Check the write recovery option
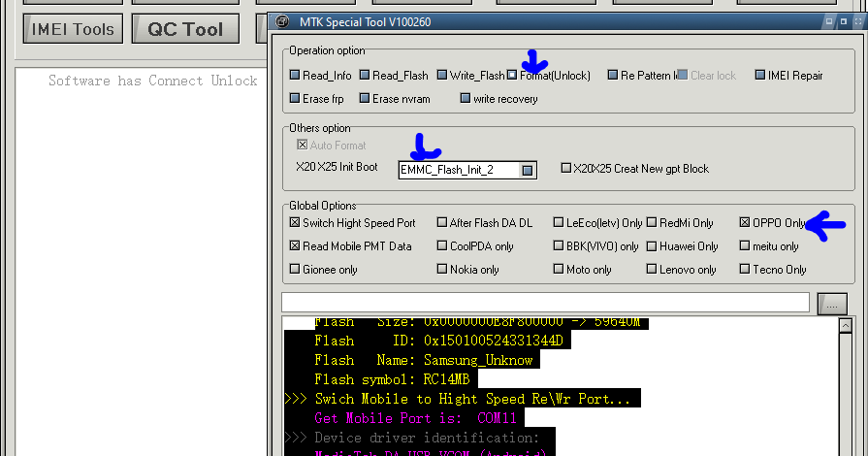This screenshot has width=868, height=456. [x=465, y=98]
